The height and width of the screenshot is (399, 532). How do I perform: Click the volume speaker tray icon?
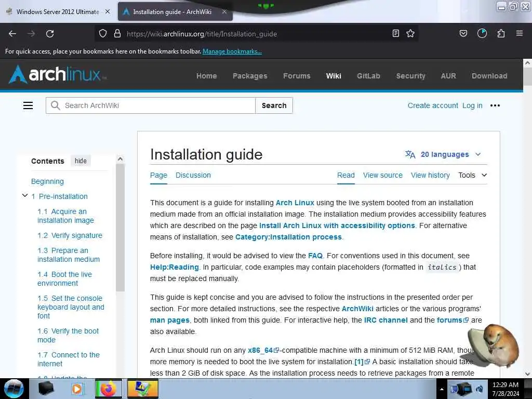480,389
